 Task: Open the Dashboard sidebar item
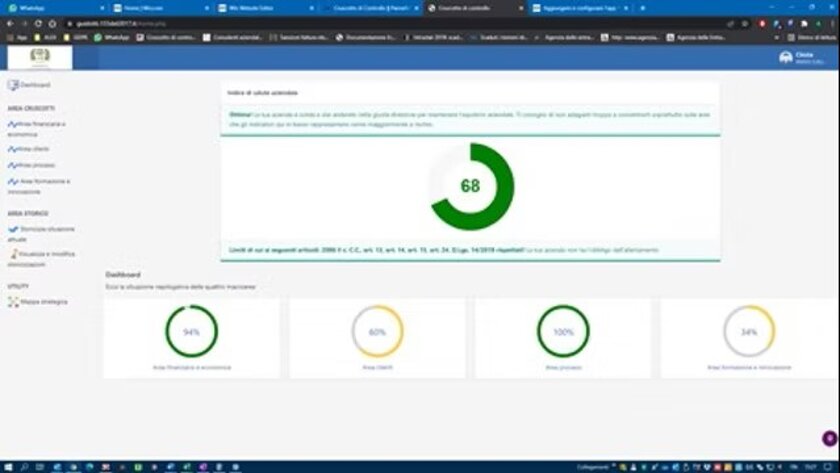tap(34, 85)
